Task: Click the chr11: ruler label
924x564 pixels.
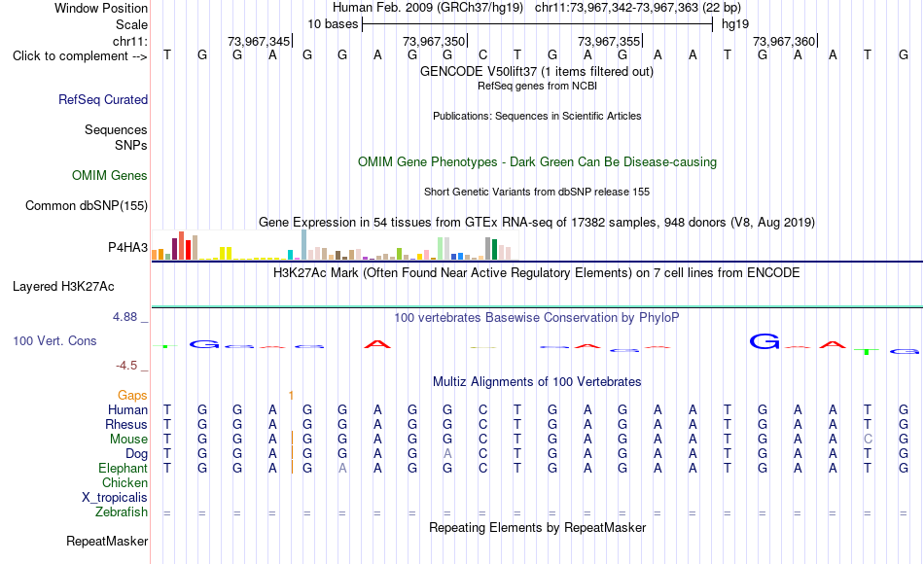Action: pos(130,41)
